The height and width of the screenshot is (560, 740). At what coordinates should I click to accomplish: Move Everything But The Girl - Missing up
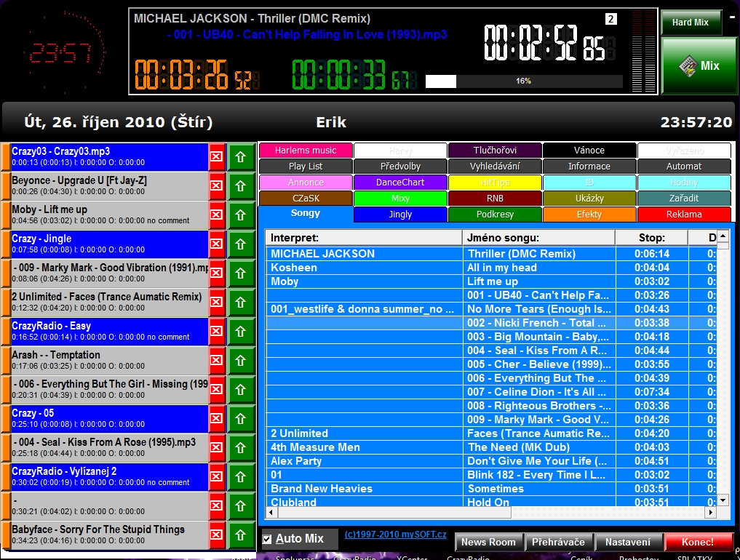(241, 390)
